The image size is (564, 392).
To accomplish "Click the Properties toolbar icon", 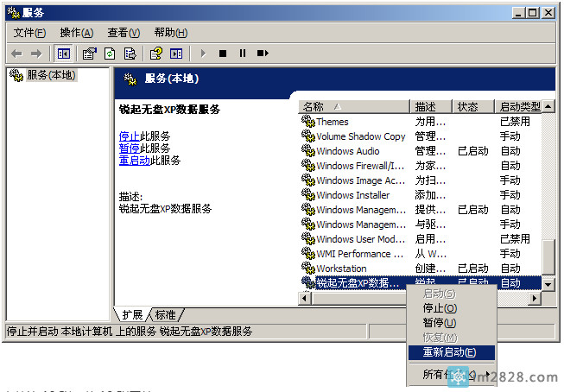I will coord(89,54).
